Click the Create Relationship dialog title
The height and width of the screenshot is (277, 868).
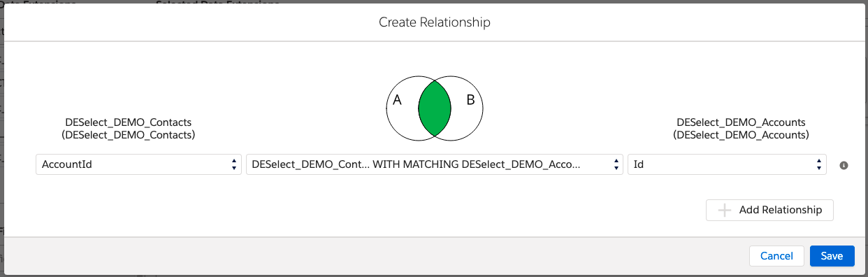coord(435,22)
